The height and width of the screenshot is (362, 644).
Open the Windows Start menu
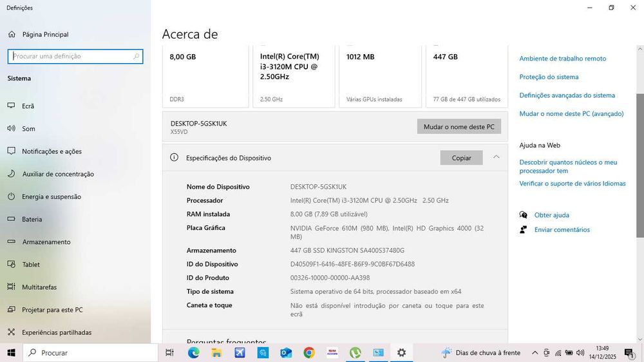click(11, 352)
